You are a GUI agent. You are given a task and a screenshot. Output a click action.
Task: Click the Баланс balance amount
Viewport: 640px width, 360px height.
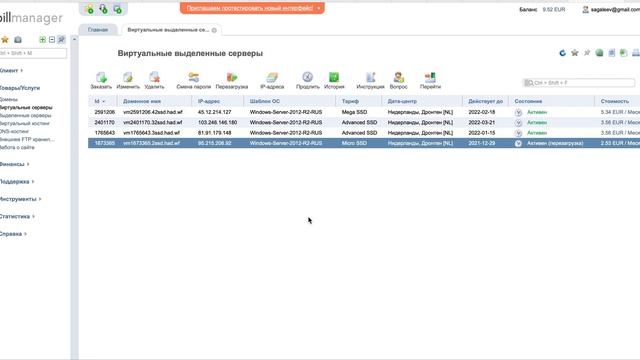[553, 9]
